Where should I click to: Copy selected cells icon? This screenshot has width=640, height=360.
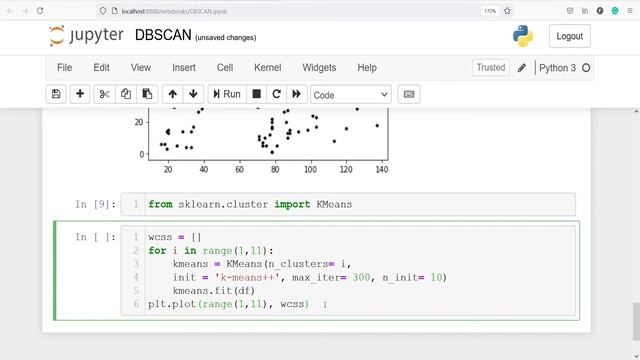pos(126,94)
